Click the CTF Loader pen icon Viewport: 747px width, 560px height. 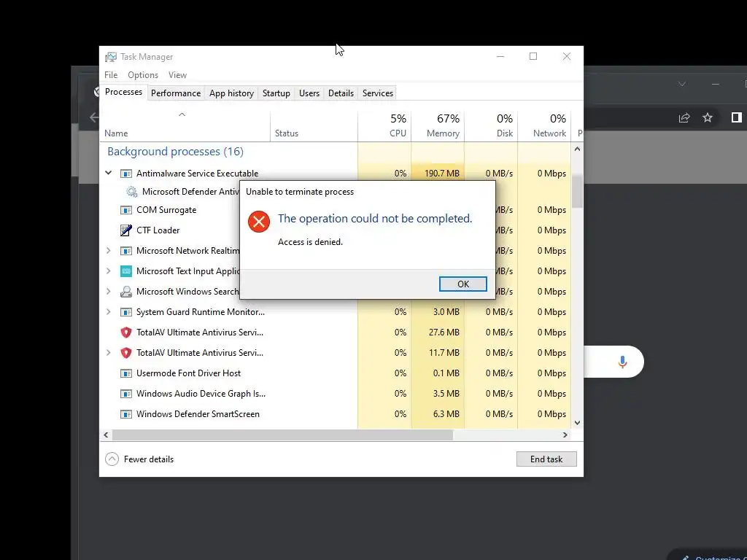(125, 230)
